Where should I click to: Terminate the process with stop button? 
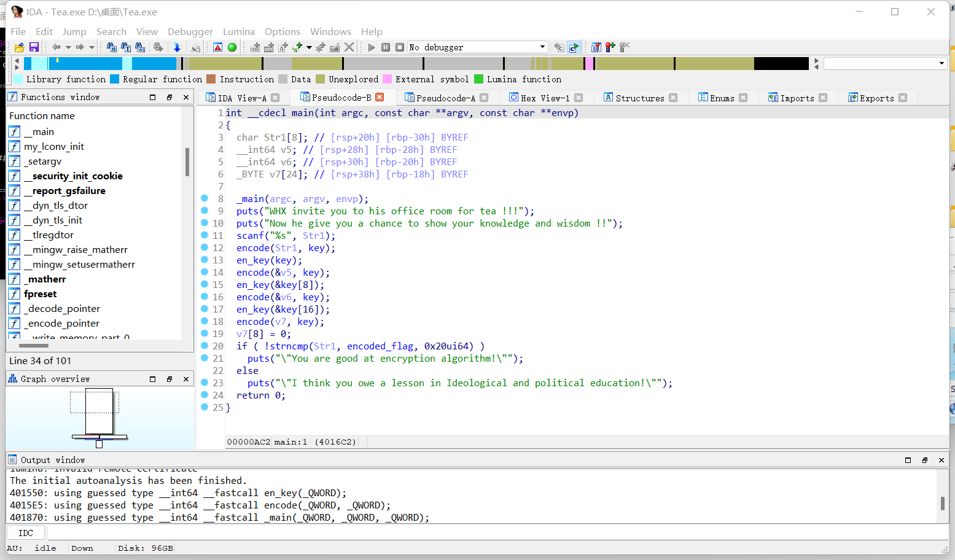400,47
